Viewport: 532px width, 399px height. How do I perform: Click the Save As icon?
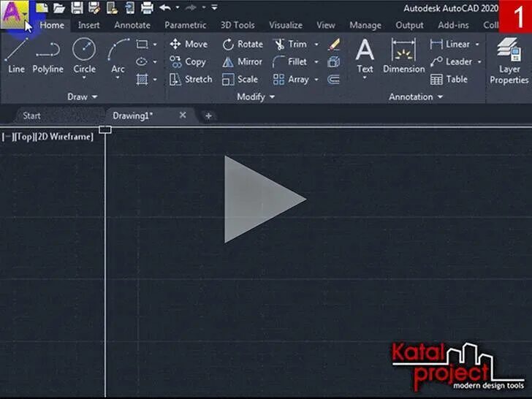(x=94, y=7)
